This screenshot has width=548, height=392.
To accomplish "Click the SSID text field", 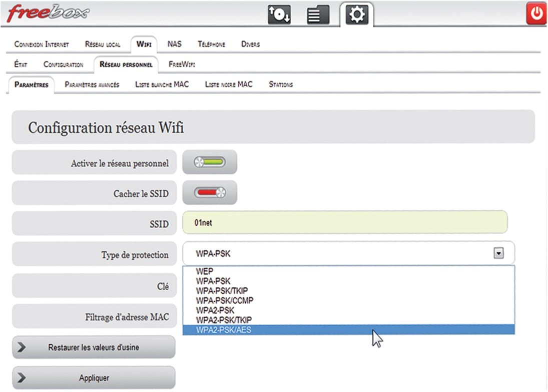I will coord(345,222).
